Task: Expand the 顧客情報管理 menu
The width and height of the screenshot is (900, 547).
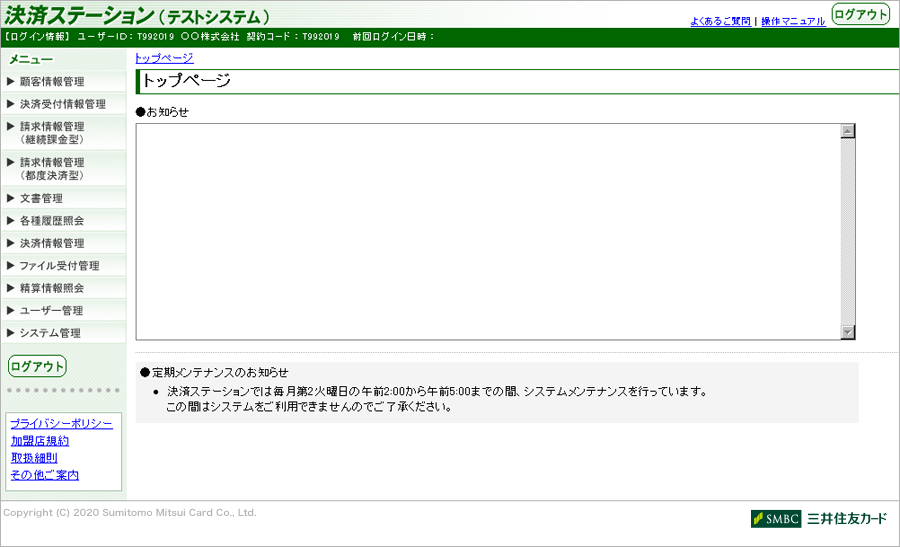Action: click(52, 82)
